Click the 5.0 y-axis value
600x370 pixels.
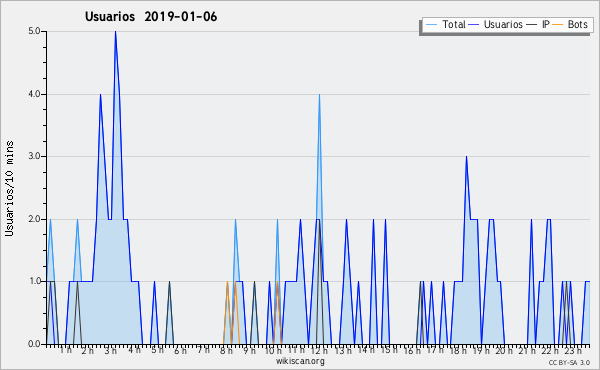(x=34, y=31)
